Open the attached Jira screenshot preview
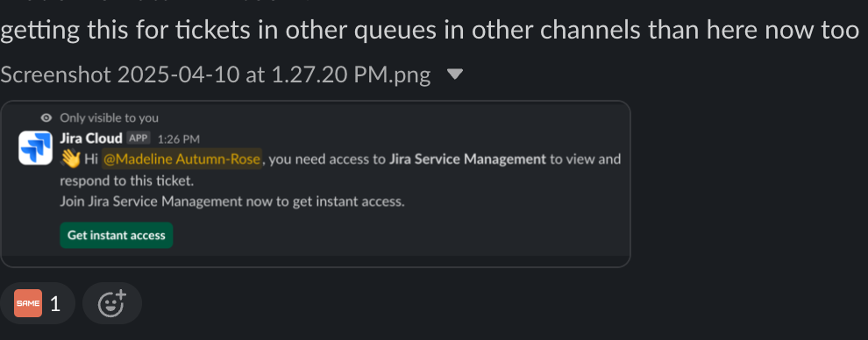Image resolution: width=868 pixels, height=340 pixels. [x=316, y=184]
